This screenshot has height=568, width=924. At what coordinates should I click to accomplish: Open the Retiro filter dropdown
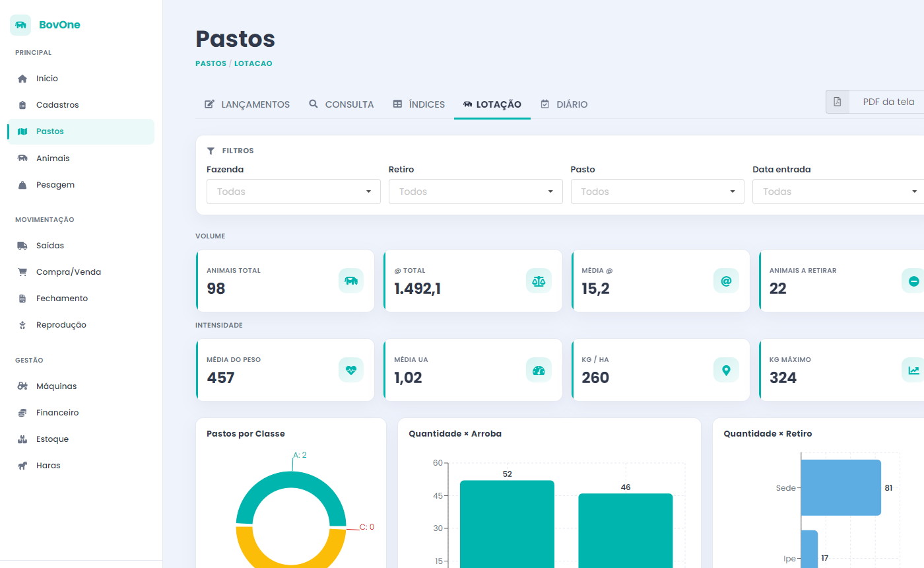coord(476,192)
